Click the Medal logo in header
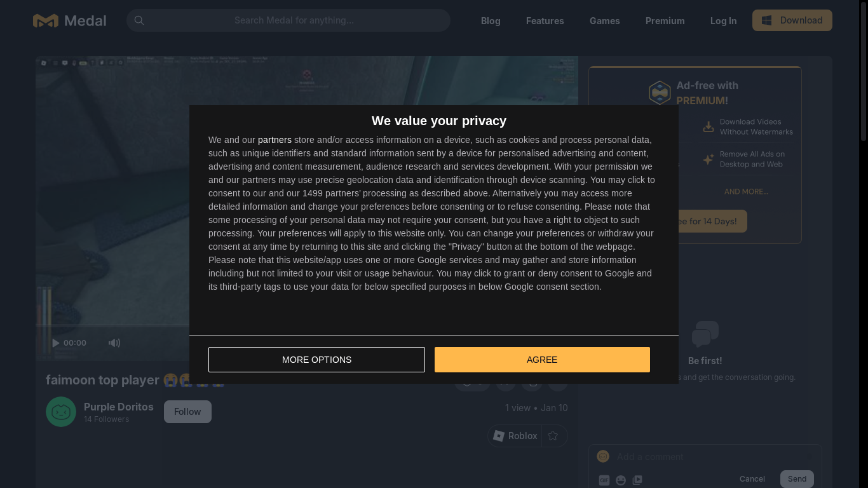 pos(69,20)
